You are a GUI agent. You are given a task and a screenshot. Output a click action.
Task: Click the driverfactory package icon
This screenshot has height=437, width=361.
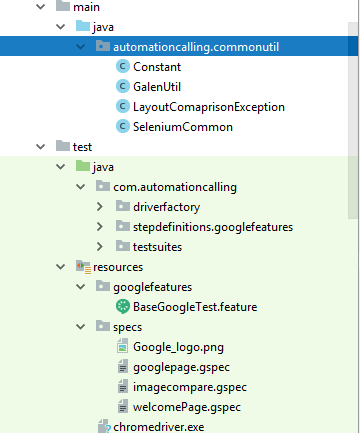(x=123, y=206)
